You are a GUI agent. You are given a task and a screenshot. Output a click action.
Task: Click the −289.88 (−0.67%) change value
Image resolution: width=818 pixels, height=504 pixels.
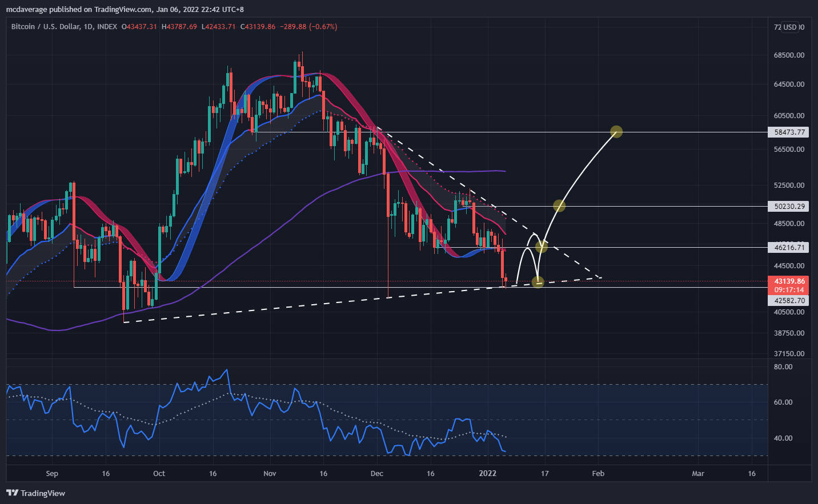pos(309,27)
